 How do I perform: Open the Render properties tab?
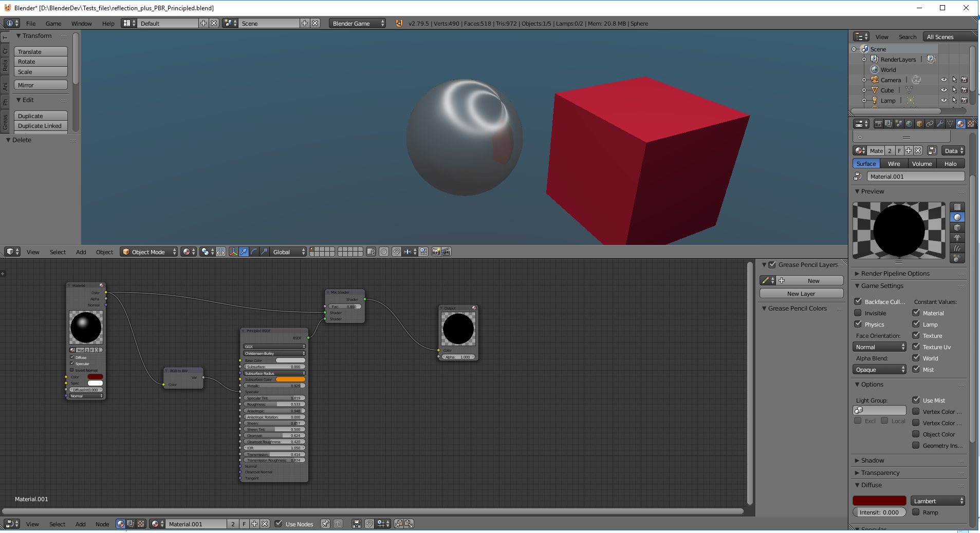click(879, 124)
